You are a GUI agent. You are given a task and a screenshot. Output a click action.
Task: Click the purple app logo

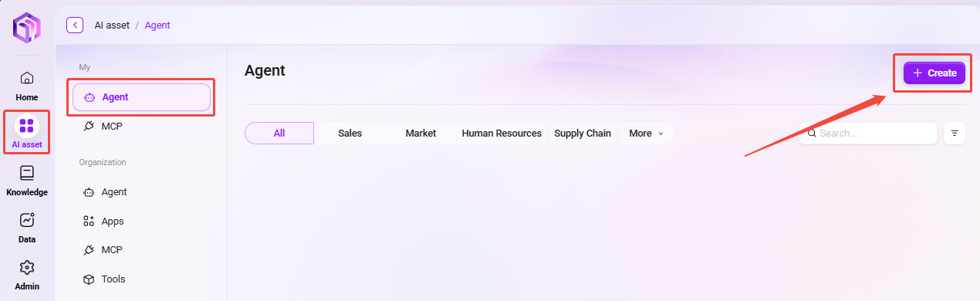[x=27, y=28]
